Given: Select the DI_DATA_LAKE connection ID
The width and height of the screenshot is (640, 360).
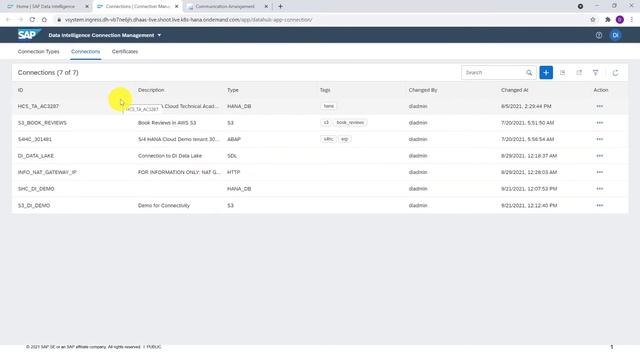Looking at the screenshot, I should click(x=36, y=156).
